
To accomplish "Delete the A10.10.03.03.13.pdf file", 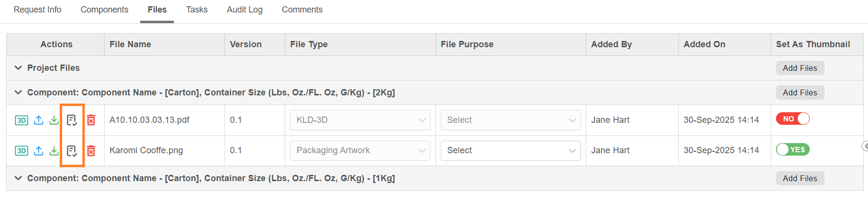I will tap(91, 120).
